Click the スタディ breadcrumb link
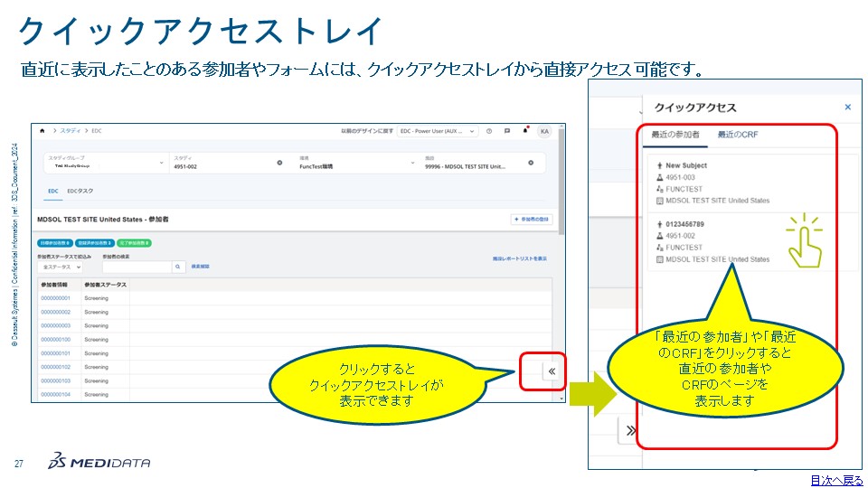 (x=71, y=131)
